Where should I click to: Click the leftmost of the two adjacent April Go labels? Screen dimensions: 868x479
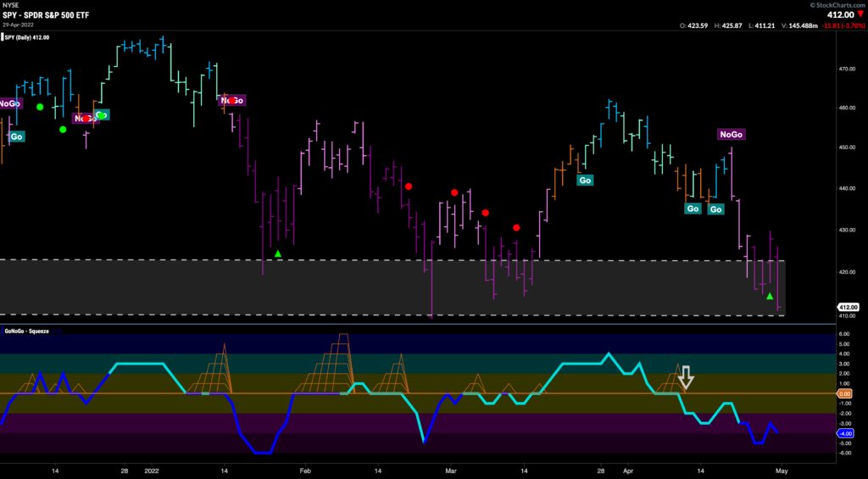693,209
